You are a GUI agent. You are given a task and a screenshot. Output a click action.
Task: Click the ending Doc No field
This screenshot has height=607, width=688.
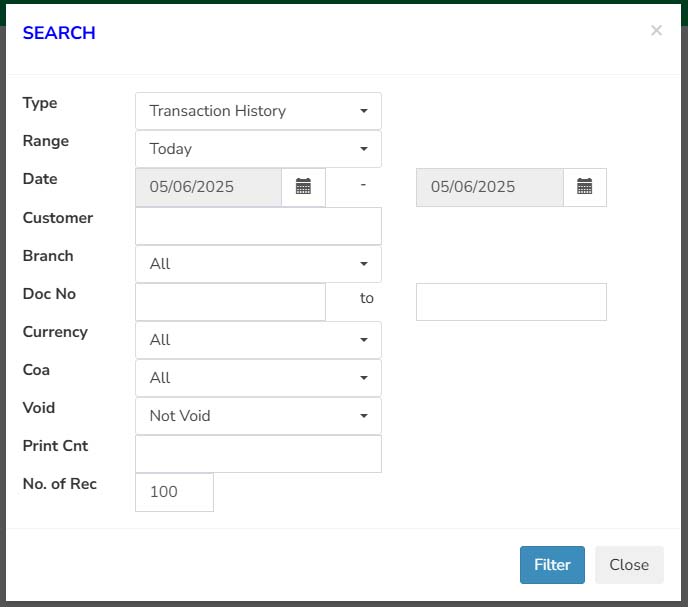511,302
